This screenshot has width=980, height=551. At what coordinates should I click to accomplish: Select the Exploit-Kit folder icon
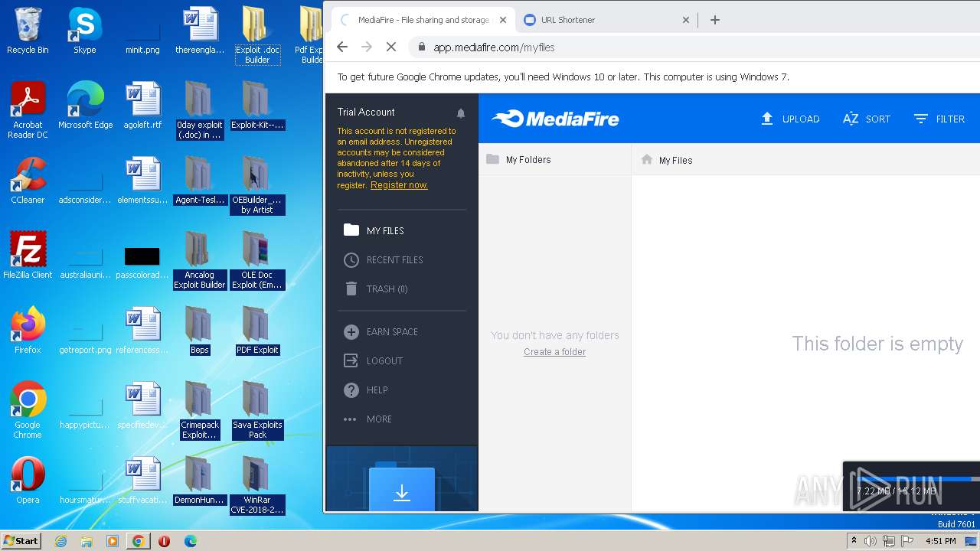[x=257, y=106]
